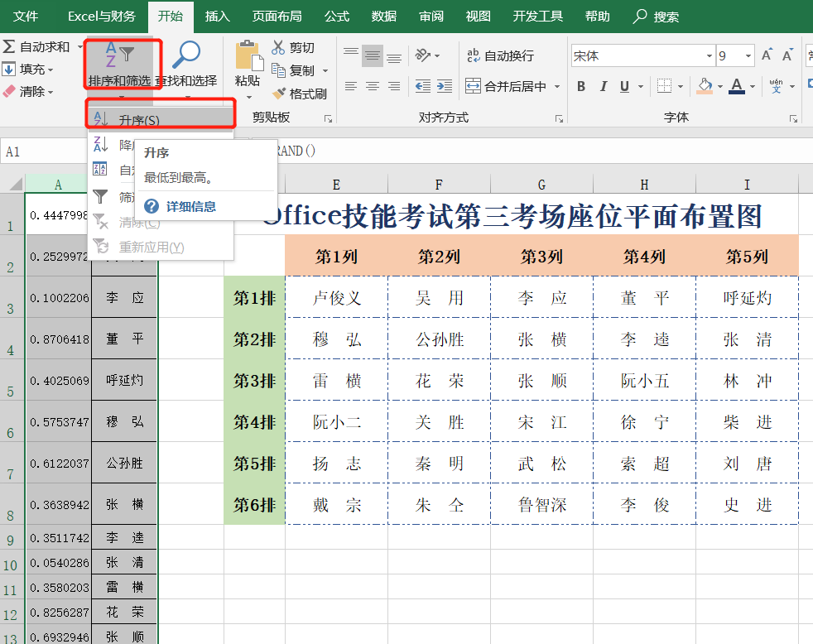Click the borders icon
Image resolution: width=813 pixels, height=644 pixels.
pyautogui.click(x=664, y=86)
